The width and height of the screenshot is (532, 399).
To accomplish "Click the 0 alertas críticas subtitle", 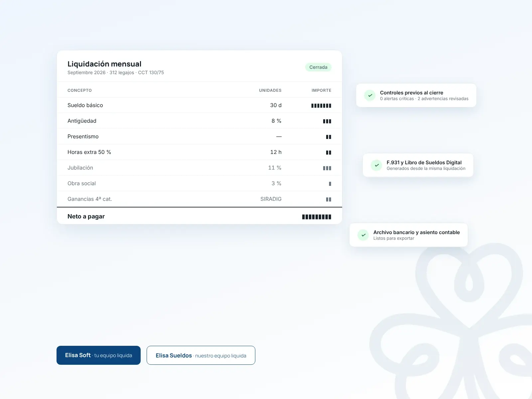I will [x=424, y=99].
